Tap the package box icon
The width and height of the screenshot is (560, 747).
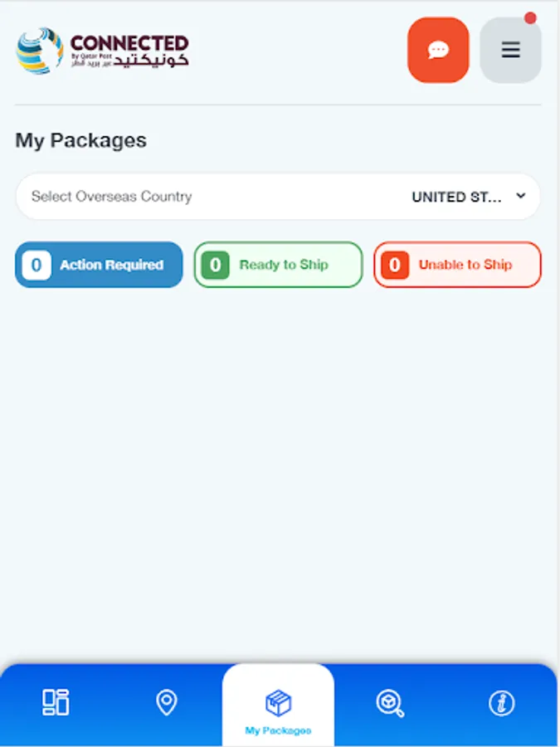tap(278, 703)
